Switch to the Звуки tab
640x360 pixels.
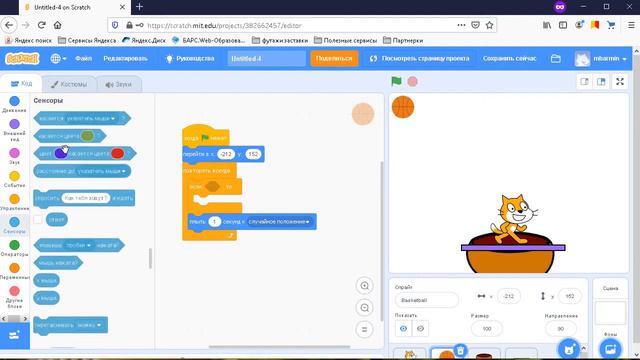118,84
